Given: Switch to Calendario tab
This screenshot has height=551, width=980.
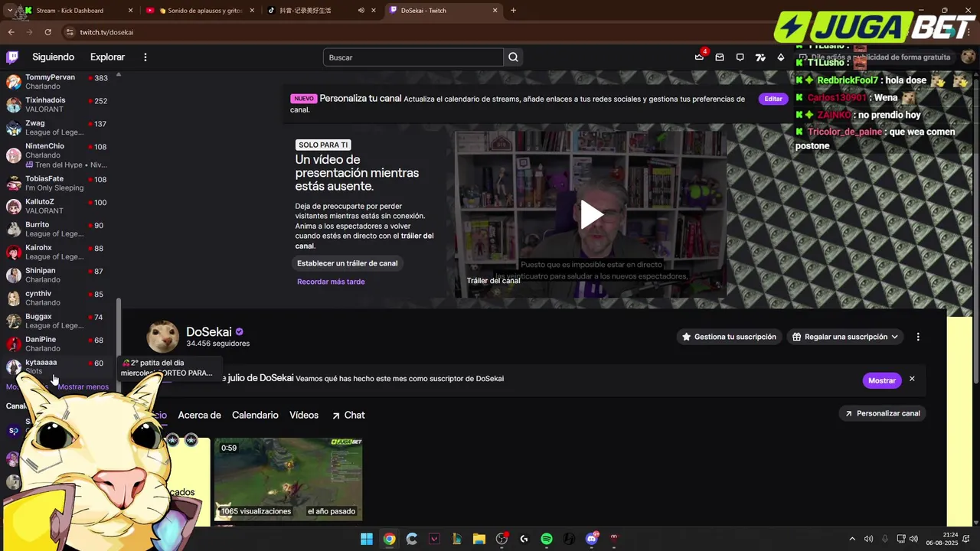Looking at the screenshot, I should point(255,415).
